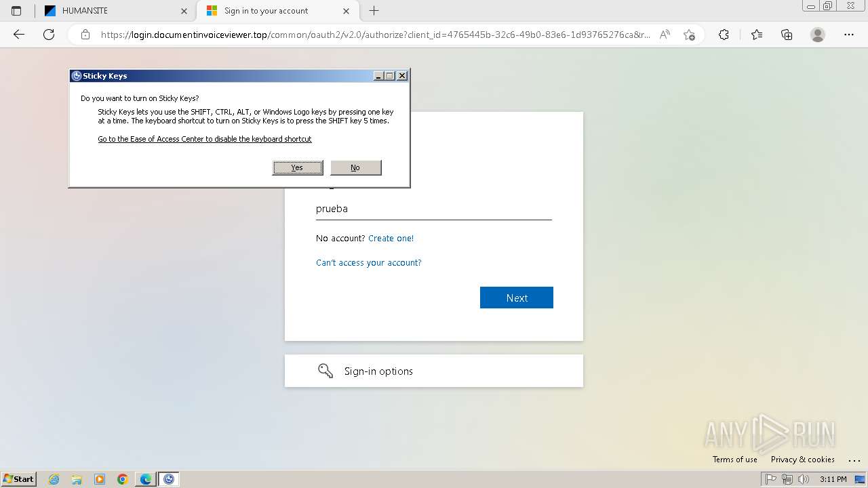Open the Extensions menu
This screenshot has height=488, width=868.
[x=724, y=35]
